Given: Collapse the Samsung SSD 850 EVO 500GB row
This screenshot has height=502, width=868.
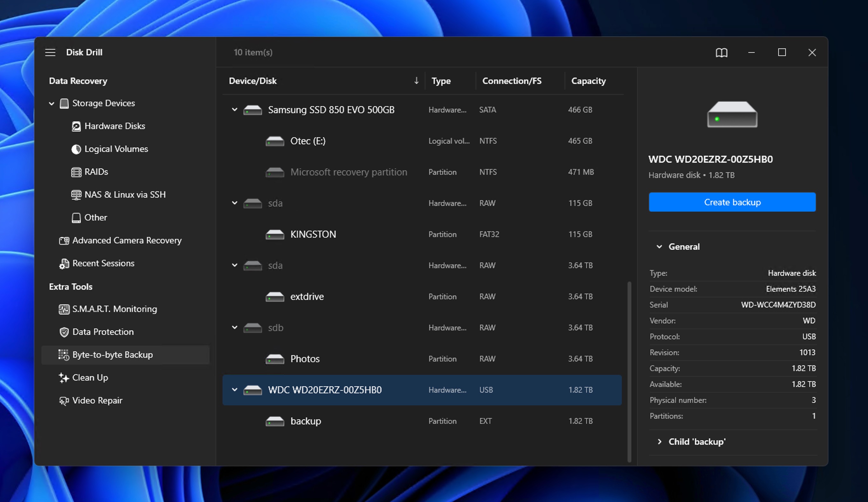Looking at the screenshot, I should [235, 110].
